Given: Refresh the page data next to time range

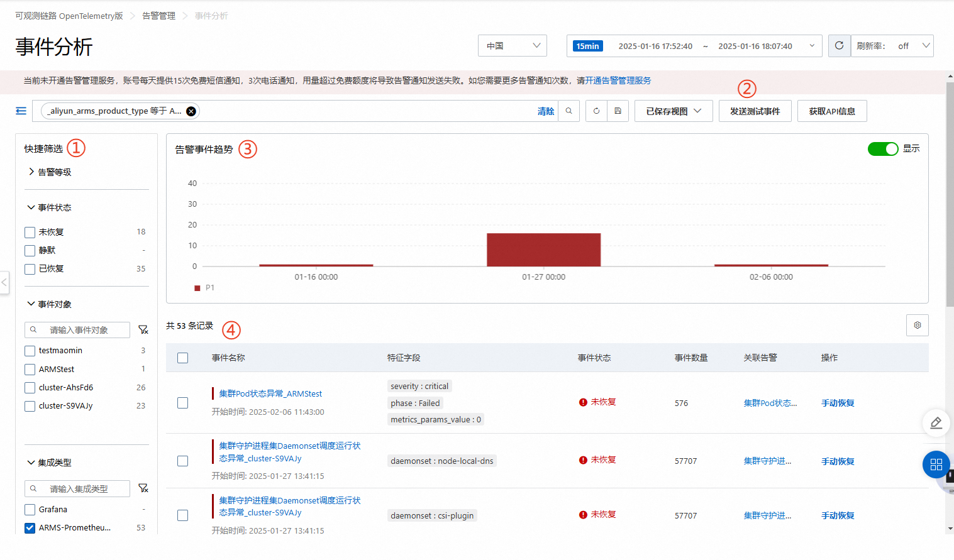Looking at the screenshot, I should [x=839, y=46].
